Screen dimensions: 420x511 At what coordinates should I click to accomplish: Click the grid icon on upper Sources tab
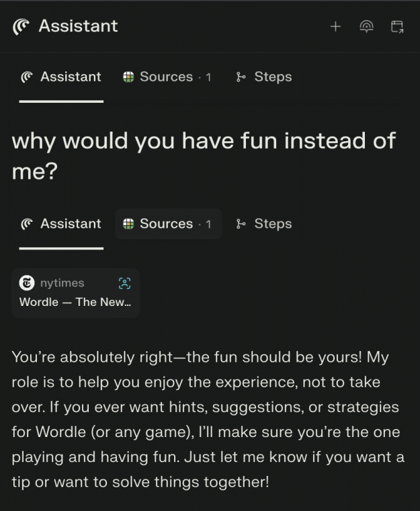click(x=129, y=77)
